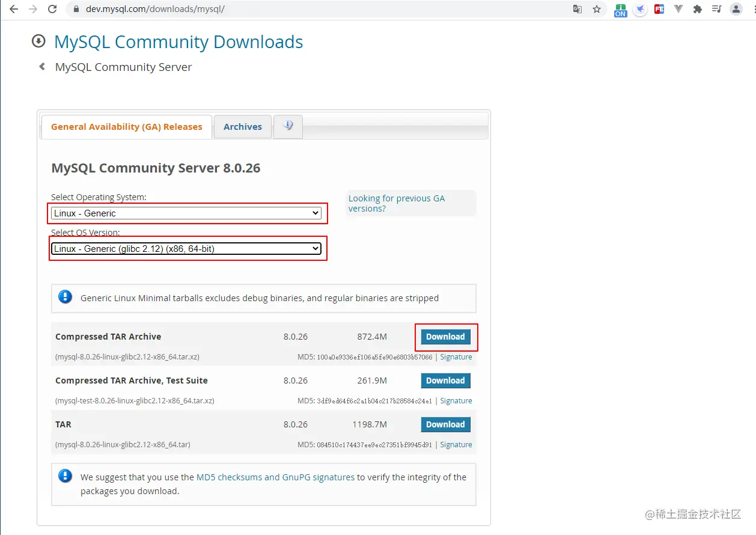This screenshot has width=756, height=535.
Task: Click the address bar URL dev.mysql.com/downloads/mysql/
Action: click(x=155, y=10)
